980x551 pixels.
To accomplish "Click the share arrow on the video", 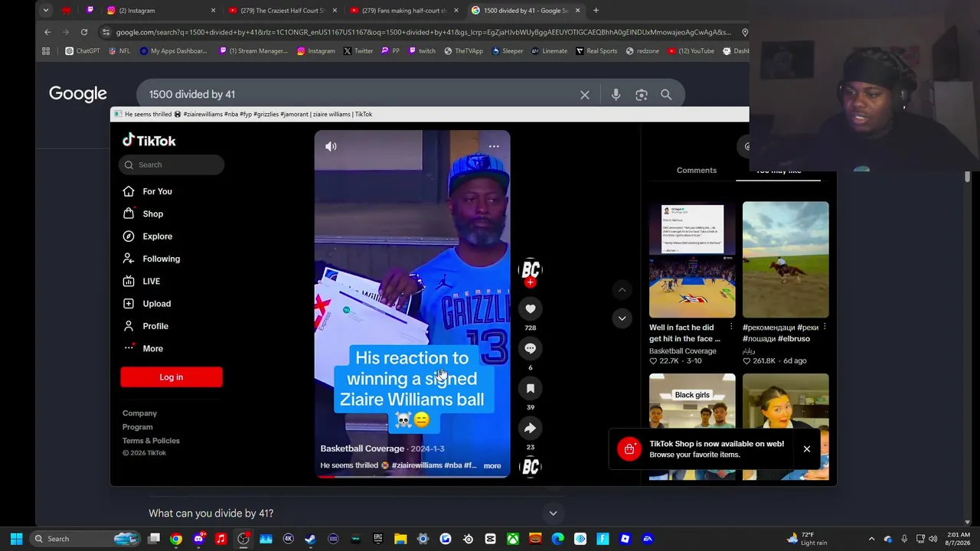I will [530, 428].
